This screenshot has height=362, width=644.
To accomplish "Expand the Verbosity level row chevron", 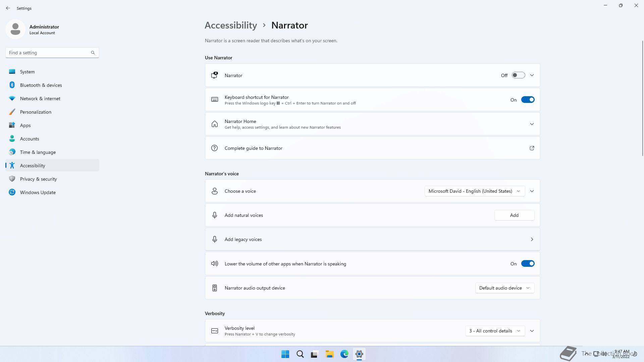I will (532, 331).
